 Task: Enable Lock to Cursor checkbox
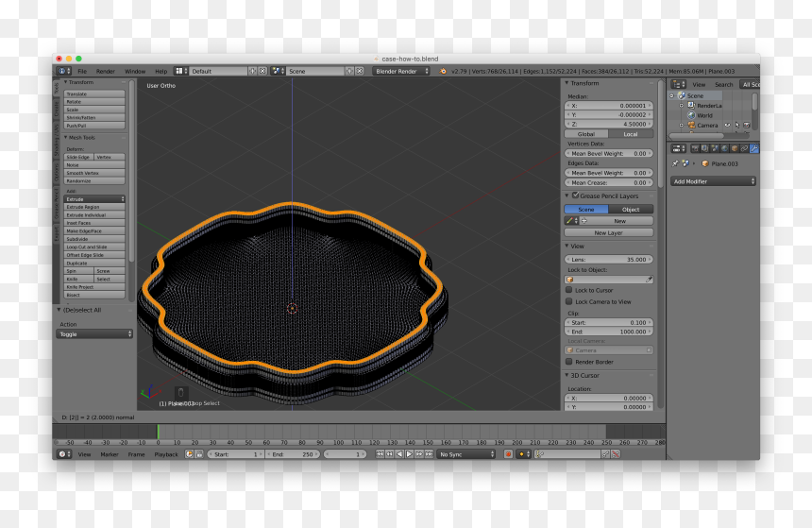568,290
